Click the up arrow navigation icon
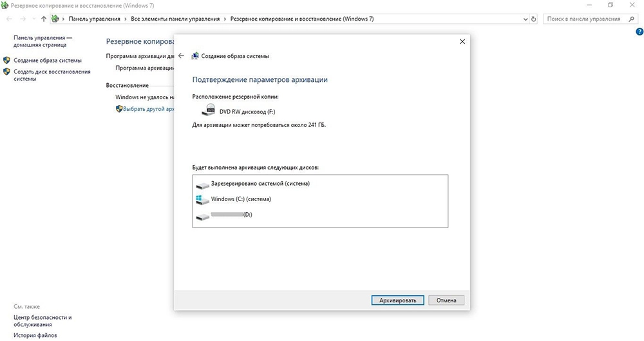644x341 pixels. pyautogui.click(x=44, y=19)
